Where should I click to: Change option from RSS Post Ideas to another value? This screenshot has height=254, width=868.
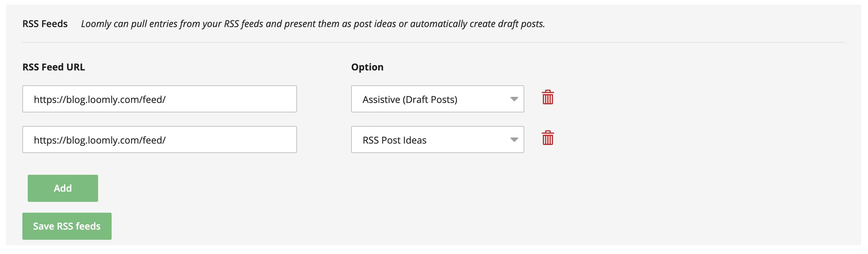point(437,140)
